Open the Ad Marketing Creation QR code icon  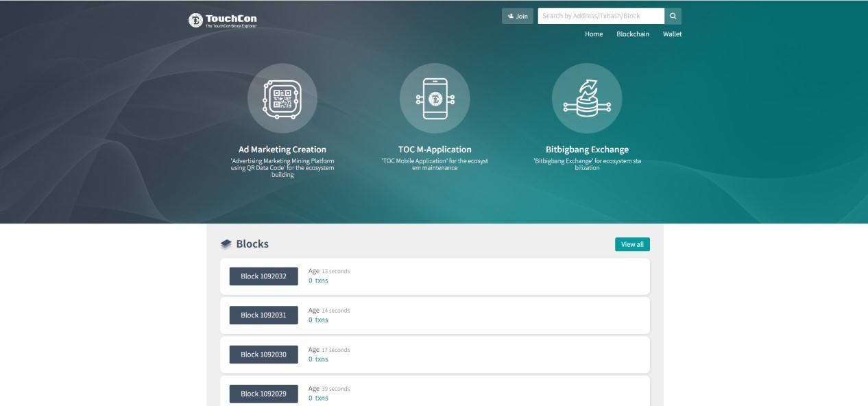coord(282,99)
